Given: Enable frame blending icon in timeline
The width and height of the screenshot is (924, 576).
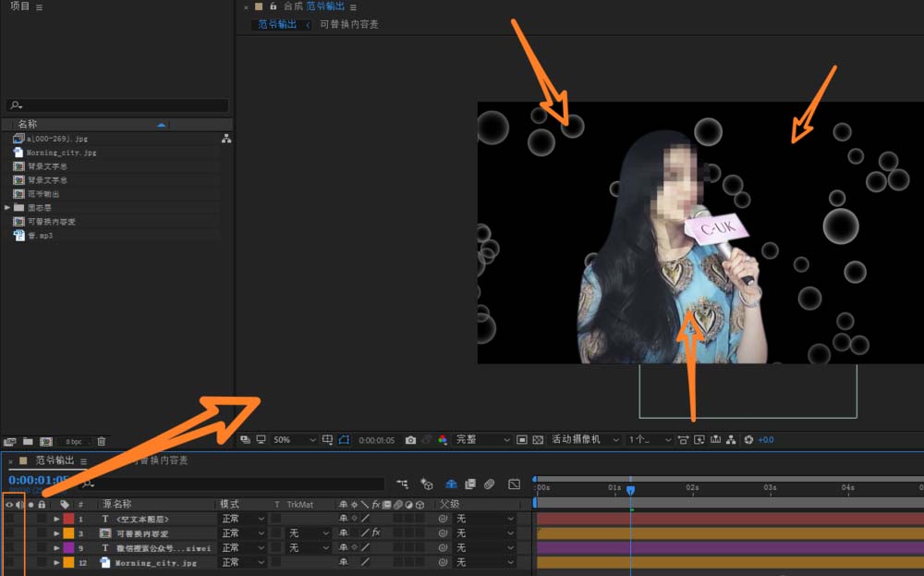Looking at the screenshot, I should point(470,484).
